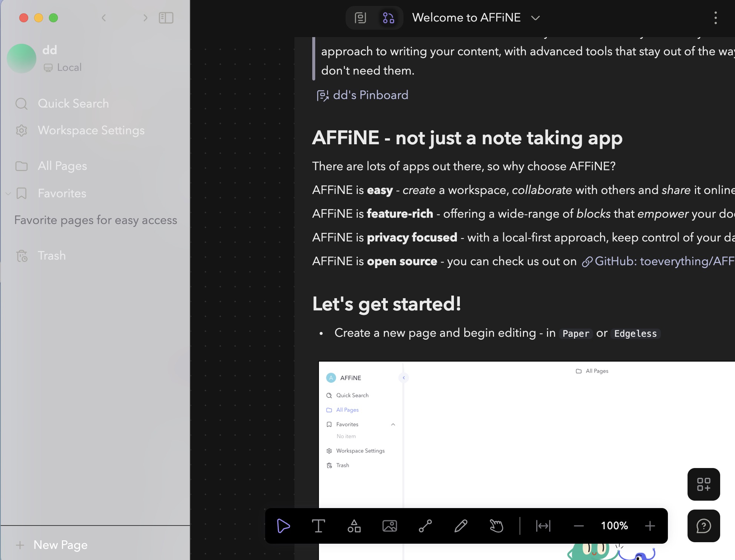
Task: Zoom in using the plus control
Action: coord(650,526)
